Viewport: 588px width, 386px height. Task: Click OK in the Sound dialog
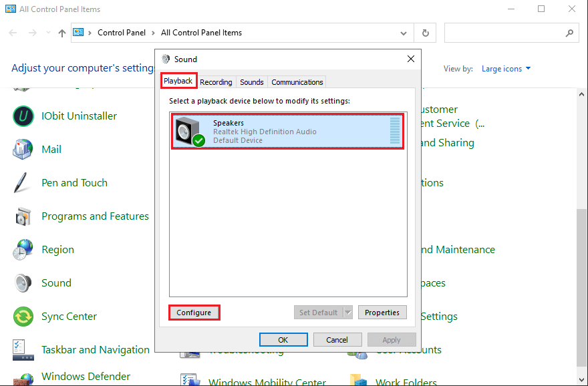(x=283, y=340)
